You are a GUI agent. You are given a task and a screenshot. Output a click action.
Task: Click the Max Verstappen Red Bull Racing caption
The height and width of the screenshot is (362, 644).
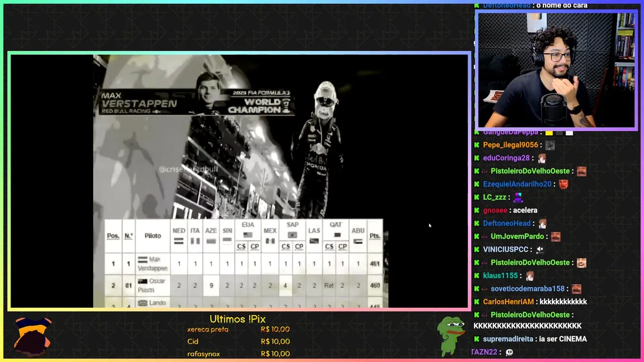[x=139, y=103]
